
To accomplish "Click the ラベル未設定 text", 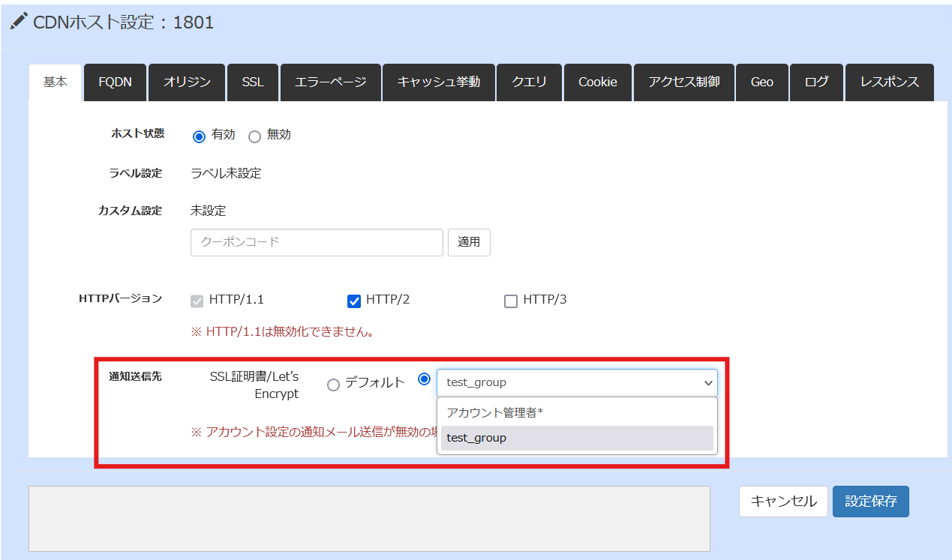I will click(226, 173).
